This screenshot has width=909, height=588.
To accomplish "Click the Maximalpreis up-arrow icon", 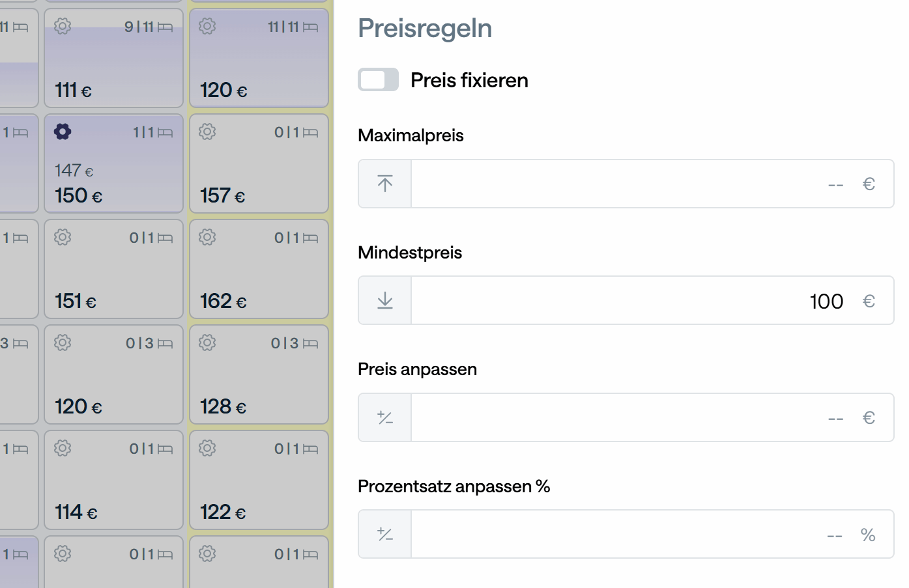I will point(385,184).
